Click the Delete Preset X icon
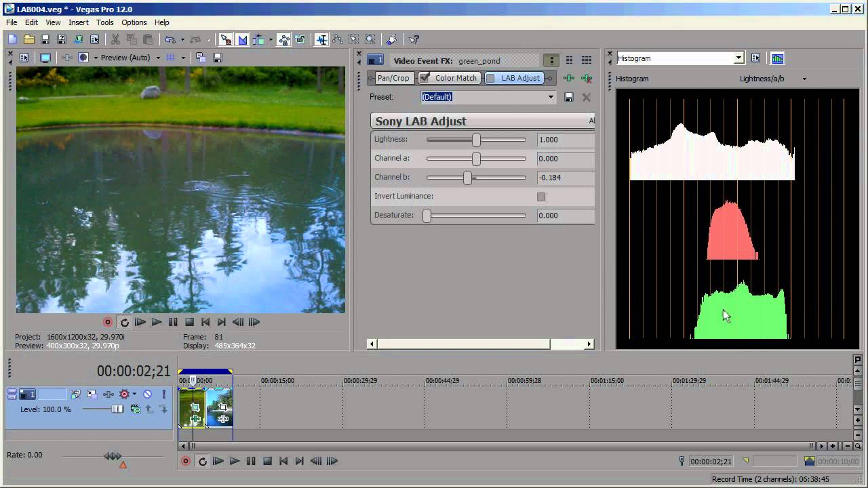 click(x=587, y=97)
